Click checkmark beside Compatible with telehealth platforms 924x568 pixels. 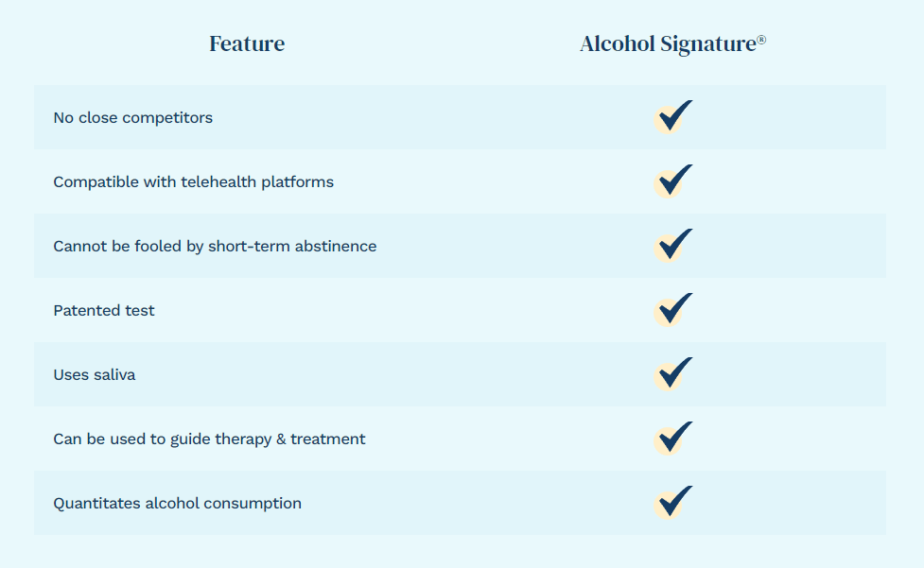(x=672, y=181)
